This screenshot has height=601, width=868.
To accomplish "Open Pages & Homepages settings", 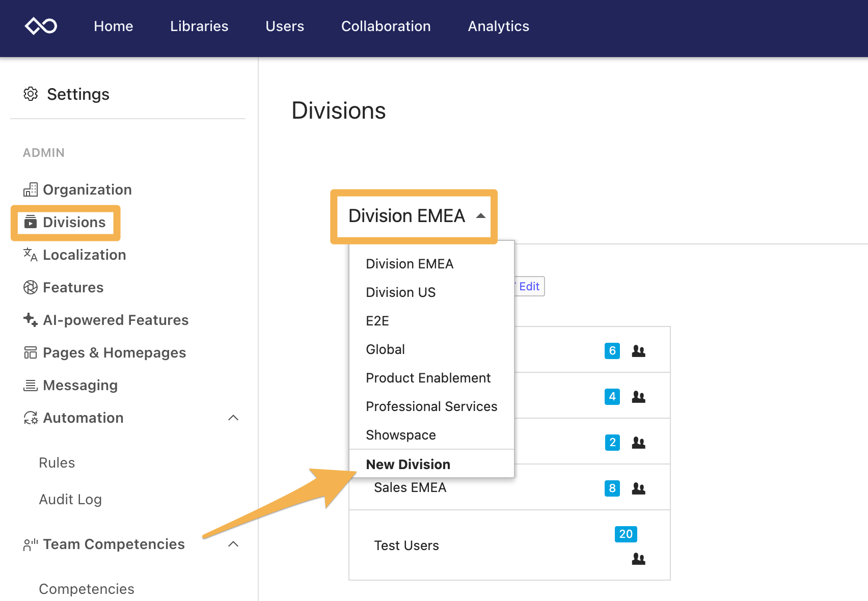I will click(x=115, y=352).
